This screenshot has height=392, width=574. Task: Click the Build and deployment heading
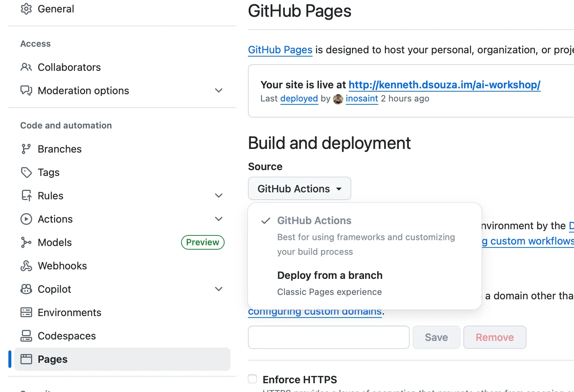[x=329, y=143]
